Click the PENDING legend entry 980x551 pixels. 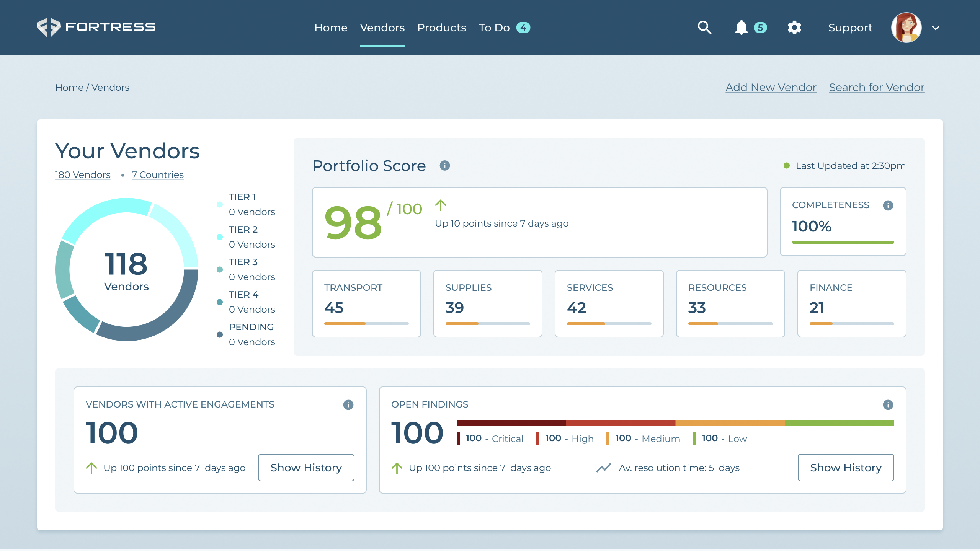246,334
